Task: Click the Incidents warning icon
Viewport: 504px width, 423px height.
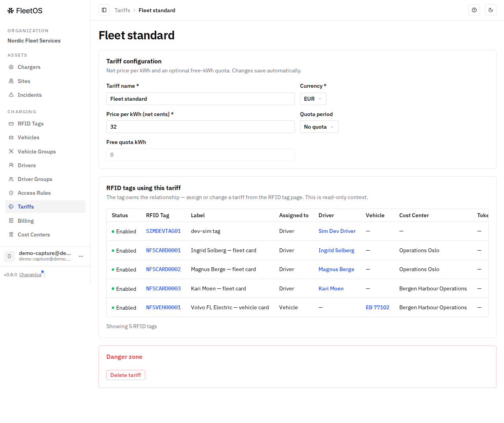Action: tap(11, 95)
